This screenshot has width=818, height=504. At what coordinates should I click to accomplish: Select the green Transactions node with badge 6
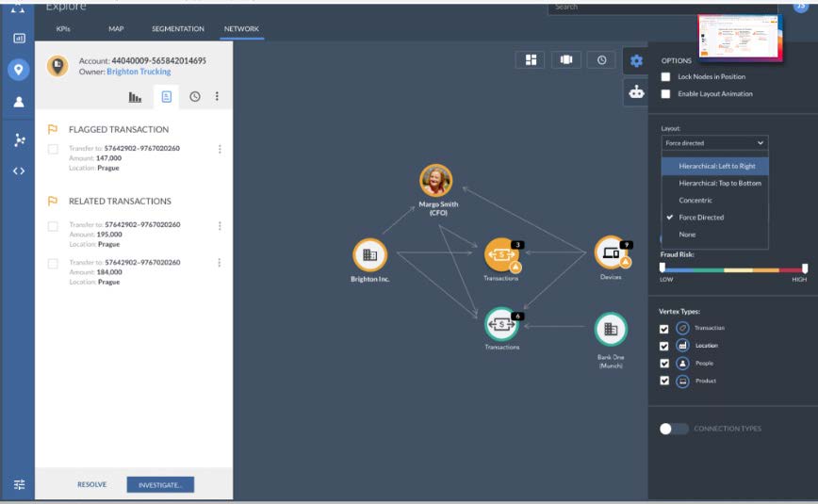pos(501,324)
